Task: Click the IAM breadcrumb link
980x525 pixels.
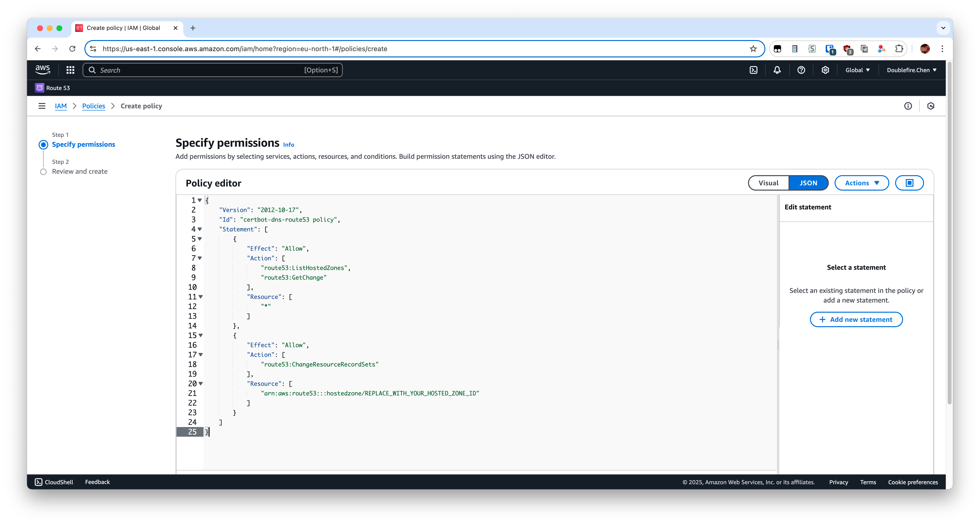Action: pos(61,106)
